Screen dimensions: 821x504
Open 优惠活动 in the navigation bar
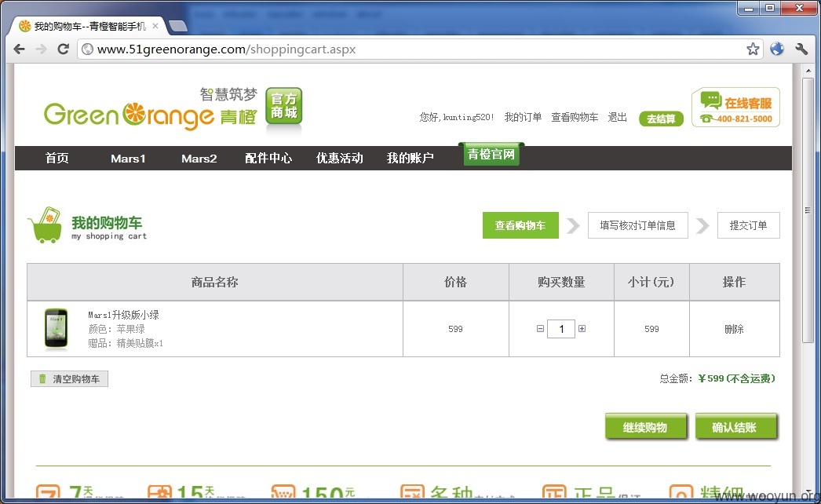click(340, 158)
